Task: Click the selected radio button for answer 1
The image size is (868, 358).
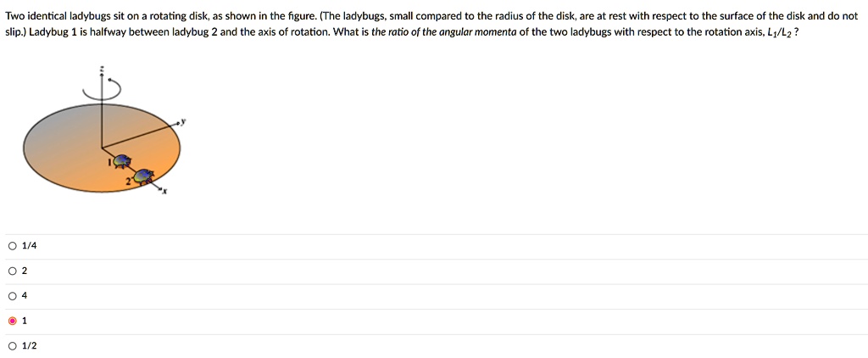Action: (12, 321)
